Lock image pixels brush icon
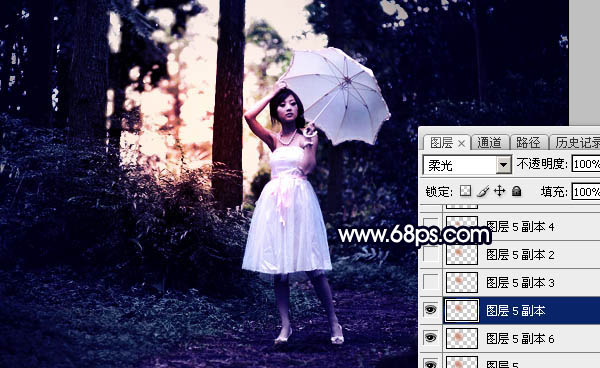This screenshot has height=368, width=600. coord(483,191)
